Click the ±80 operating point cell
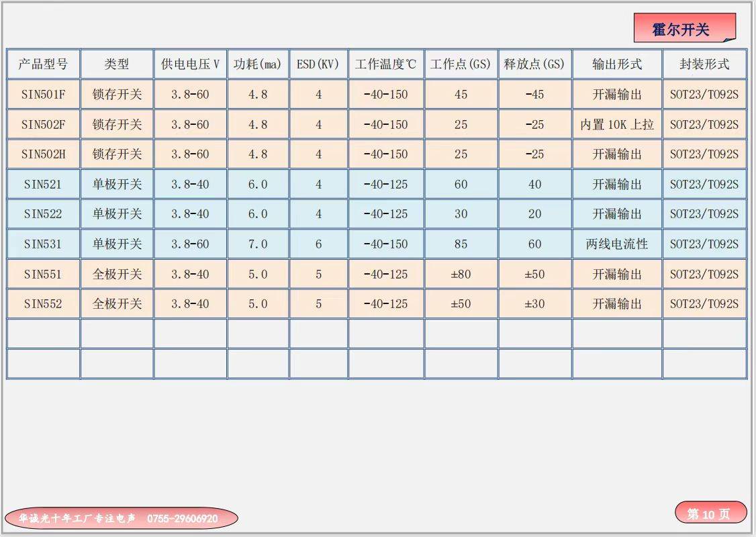This screenshot has width=756, height=537. pos(461,274)
